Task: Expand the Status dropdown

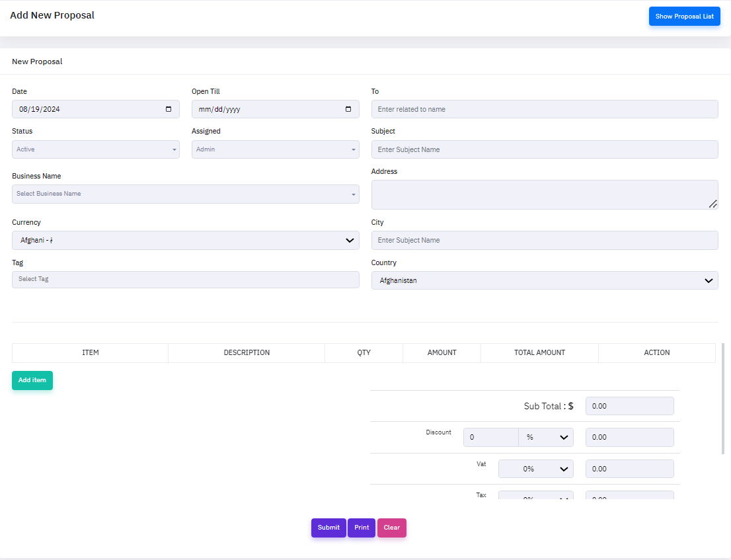Action: pos(96,149)
